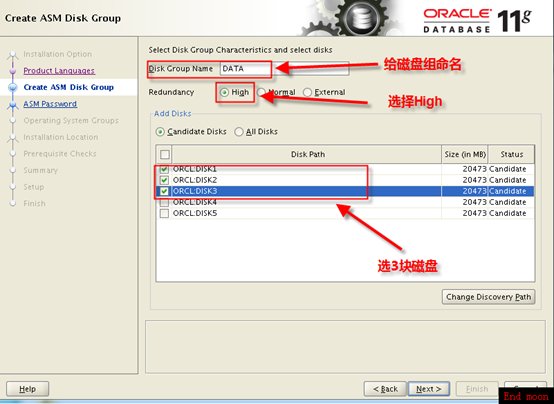Viewport: 554px width, 404px height.
Task: Select the ORCL:DISK2 path text
Action: click(x=195, y=180)
